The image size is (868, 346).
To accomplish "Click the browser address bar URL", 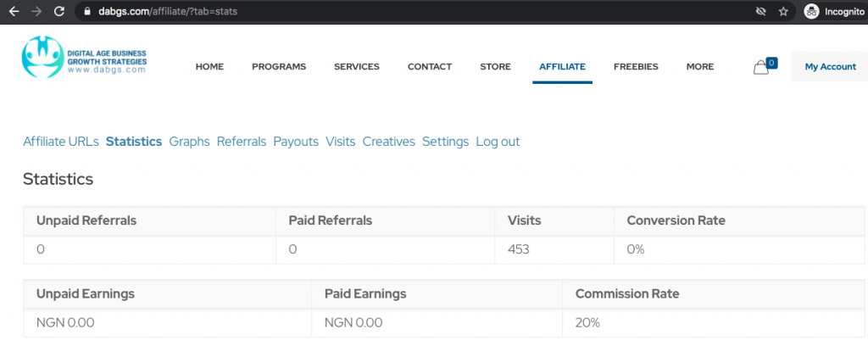I will coord(168,11).
